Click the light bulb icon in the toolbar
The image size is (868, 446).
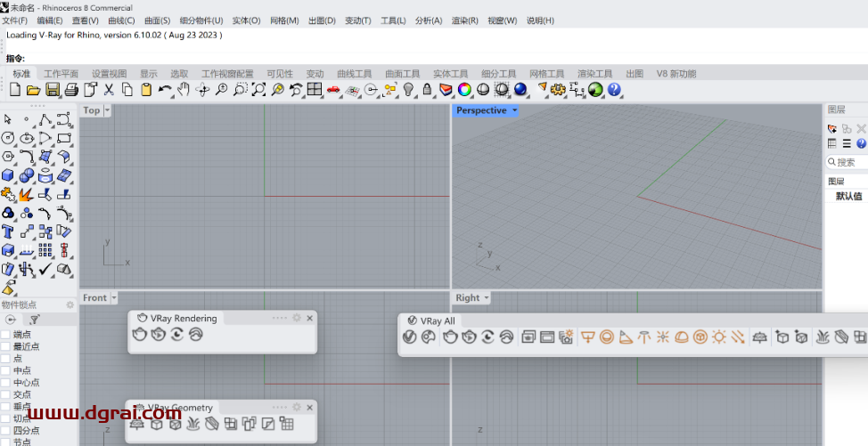tap(408, 90)
